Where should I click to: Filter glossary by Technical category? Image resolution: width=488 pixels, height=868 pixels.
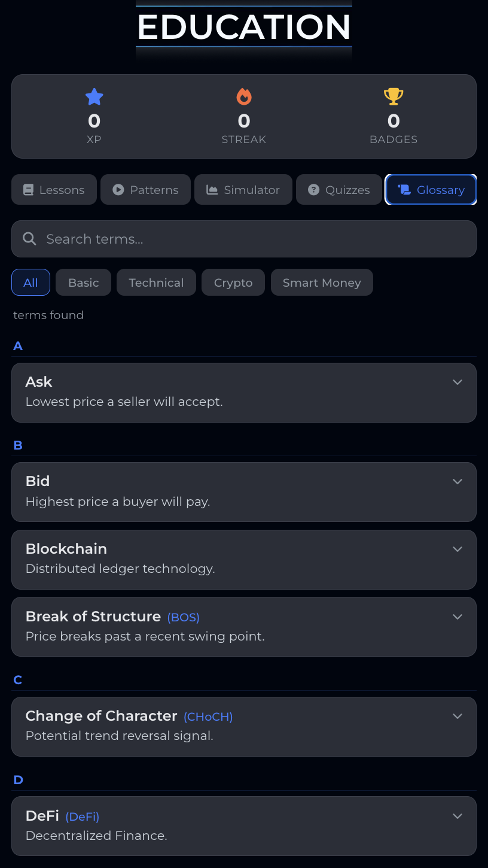156,283
